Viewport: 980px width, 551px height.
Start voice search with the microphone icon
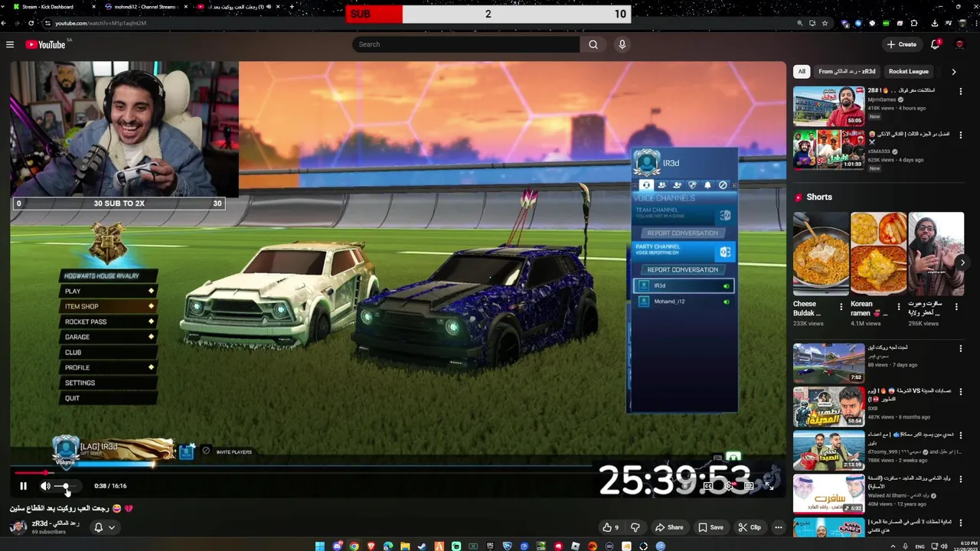pyautogui.click(x=622, y=44)
